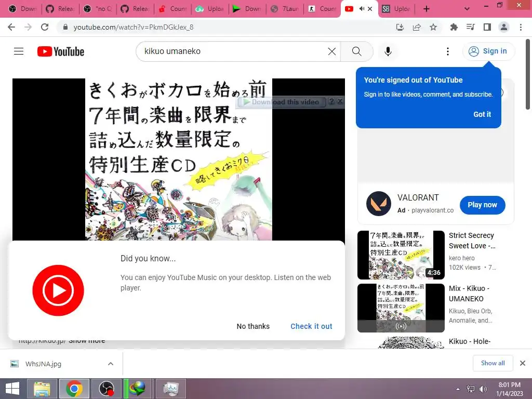
Task: Dismiss tooltip with Got it
Action: pos(482,114)
